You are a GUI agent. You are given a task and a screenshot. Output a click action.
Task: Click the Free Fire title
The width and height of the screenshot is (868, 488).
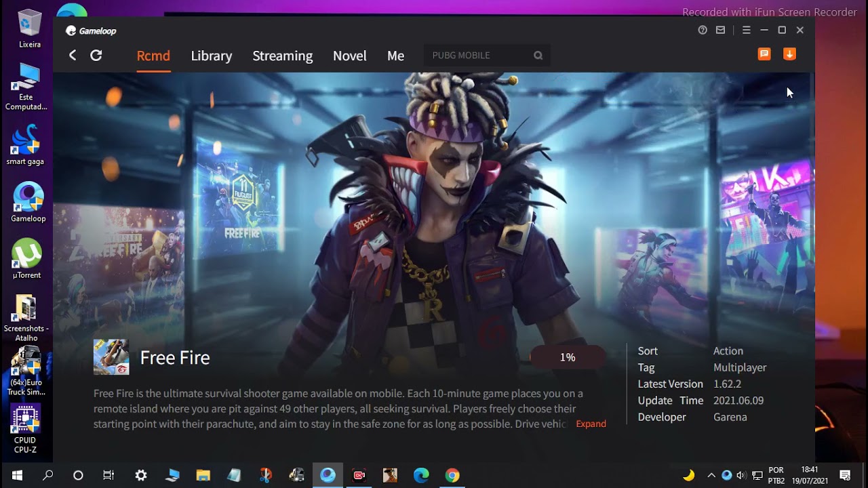pyautogui.click(x=175, y=358)
